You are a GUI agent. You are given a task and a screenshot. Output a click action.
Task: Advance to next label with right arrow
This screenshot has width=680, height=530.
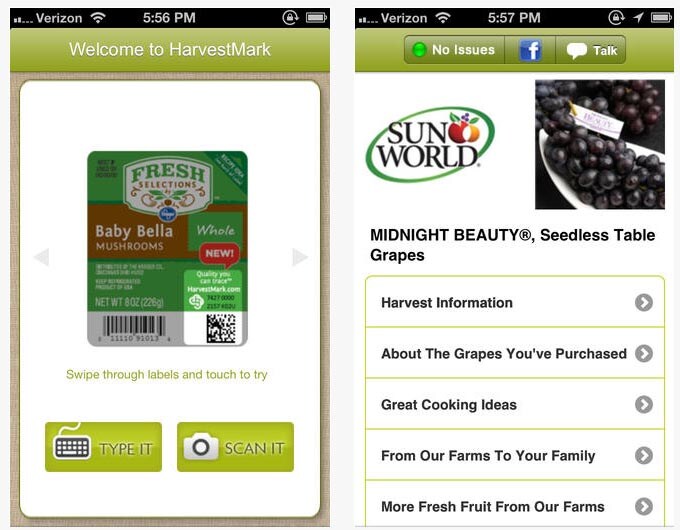pos(300,257)
